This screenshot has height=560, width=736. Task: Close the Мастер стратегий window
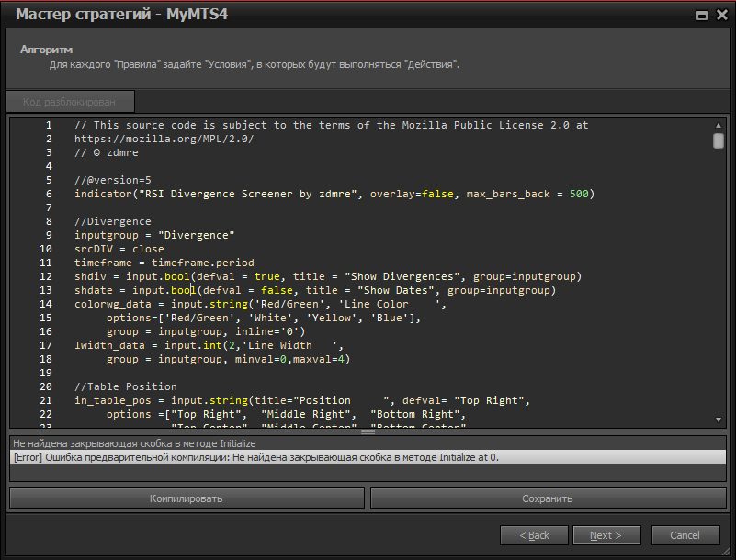[719, 15]
